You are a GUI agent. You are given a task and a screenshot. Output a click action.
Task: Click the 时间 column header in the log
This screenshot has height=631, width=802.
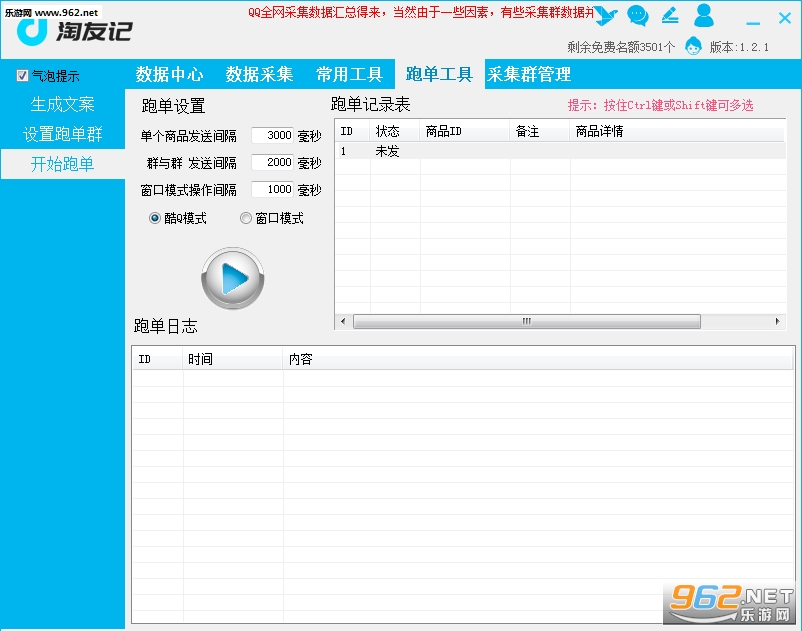click(x=233, y=359)
